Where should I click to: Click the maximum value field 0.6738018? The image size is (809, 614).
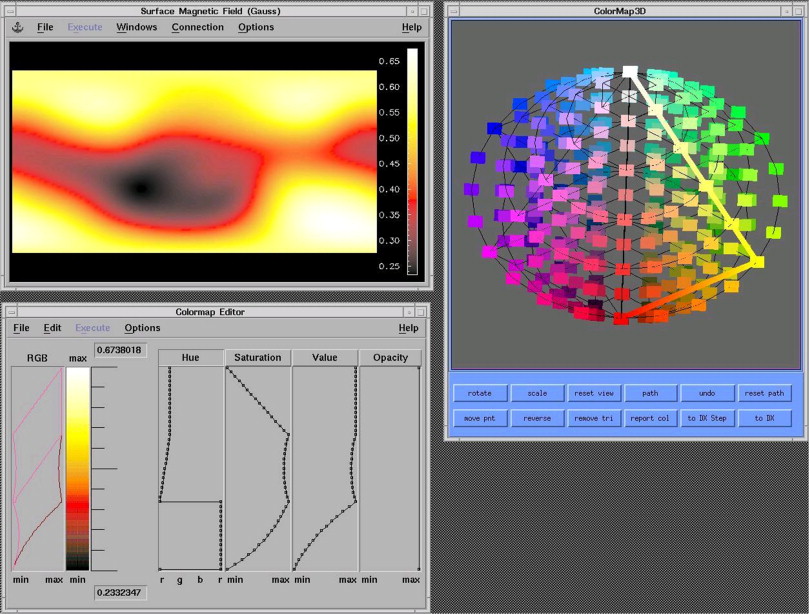click(120, 350)
